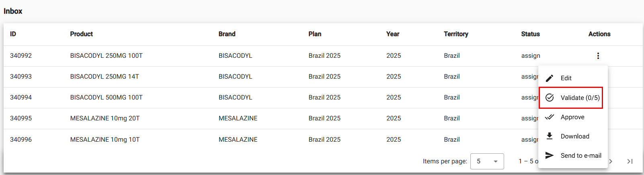The height and width of the screenshot is (175, 644).
Task: Choose Approve from the actions menu
Action: (x=572, y=117)
